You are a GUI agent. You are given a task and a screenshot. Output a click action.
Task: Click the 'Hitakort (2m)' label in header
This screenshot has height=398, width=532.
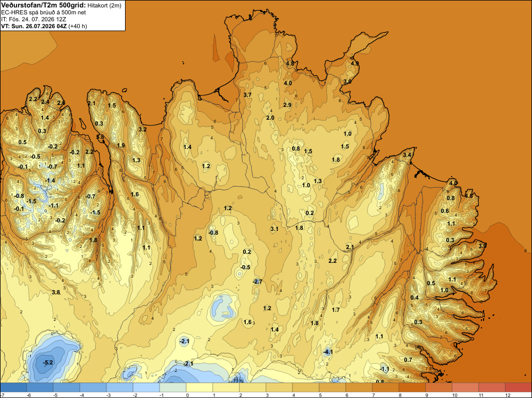click(x=104, y=5)
